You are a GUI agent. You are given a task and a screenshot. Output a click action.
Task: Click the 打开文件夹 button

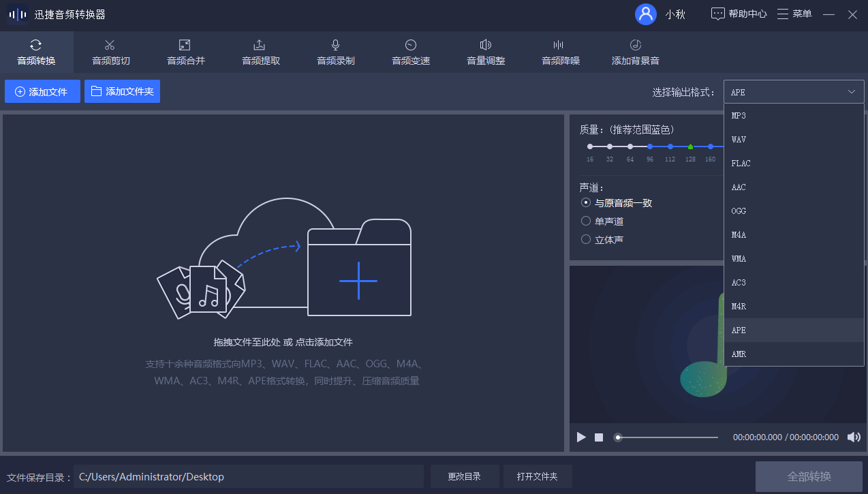coord(538,477)
